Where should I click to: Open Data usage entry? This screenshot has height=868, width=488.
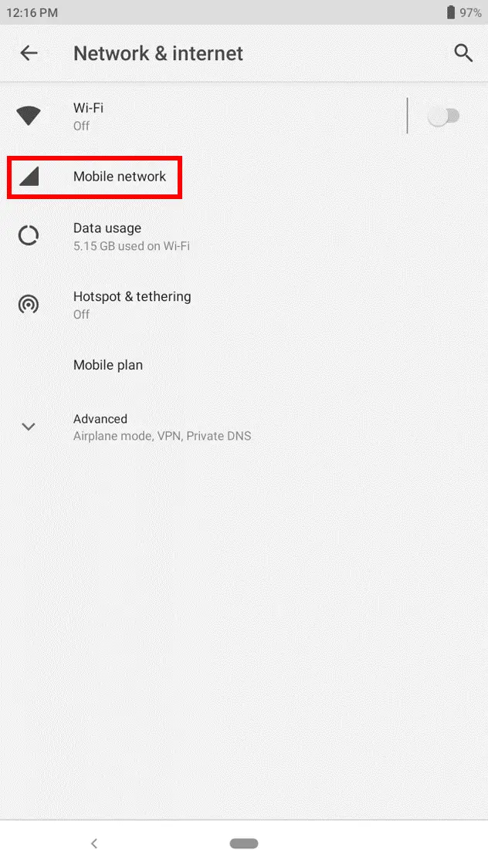coord(244,236)
